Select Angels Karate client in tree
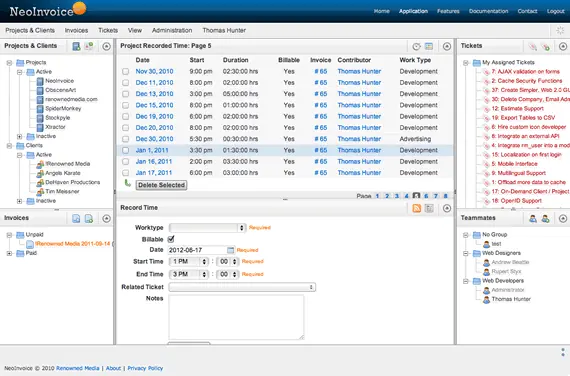 point(63,173)
